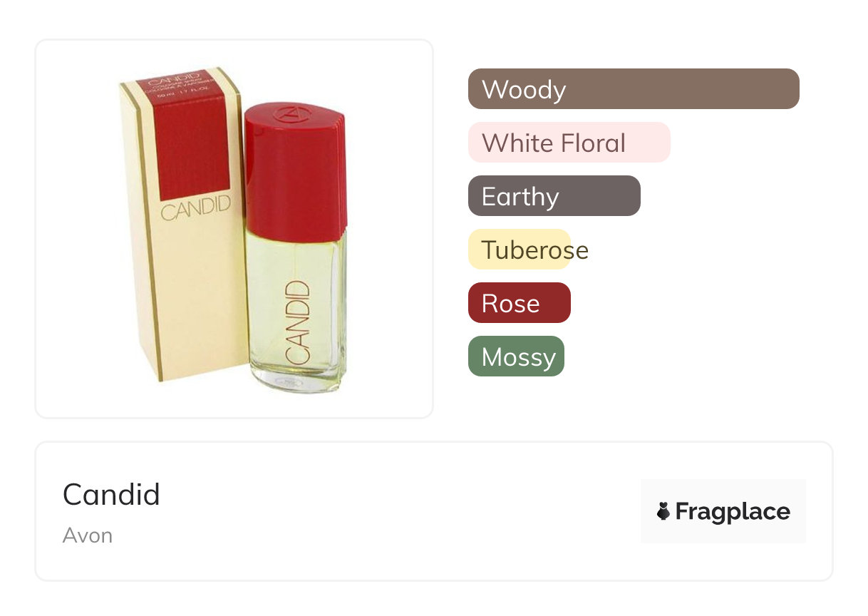Click the Avon brand name
Image resolution: width=868 pixels, height=616 pixels.
click(x=88, y=535)
